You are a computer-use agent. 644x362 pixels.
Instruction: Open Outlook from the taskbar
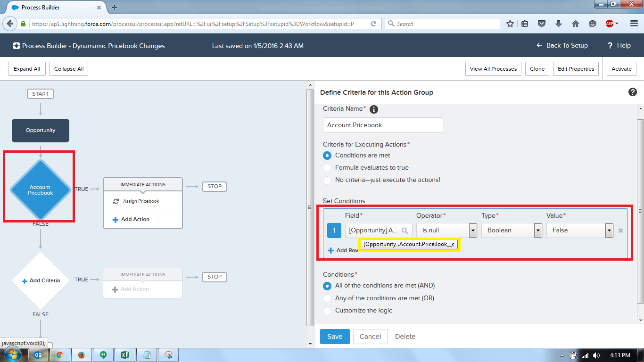click(x=39, y=355)
